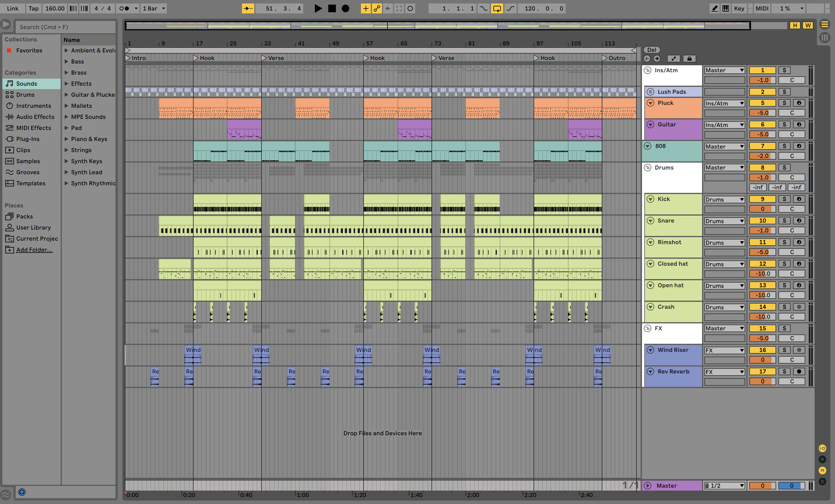Toggle the Loop switch

click(x=497, y=8)
